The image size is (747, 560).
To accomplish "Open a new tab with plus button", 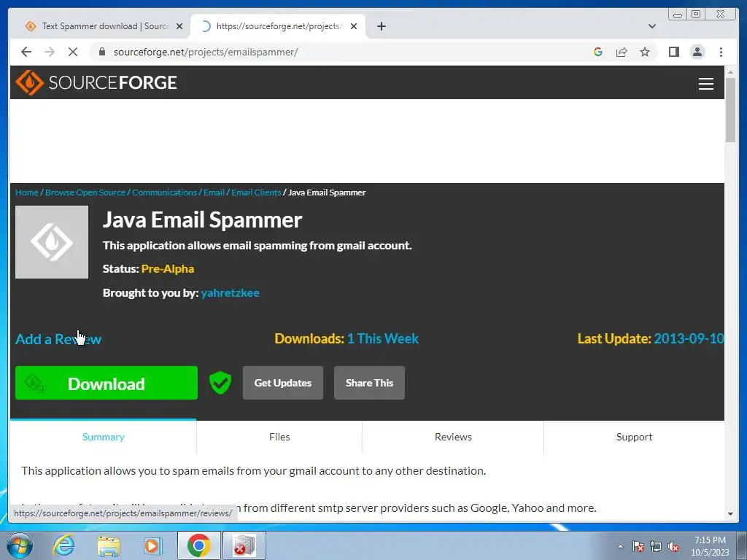I will pos(381,26).
